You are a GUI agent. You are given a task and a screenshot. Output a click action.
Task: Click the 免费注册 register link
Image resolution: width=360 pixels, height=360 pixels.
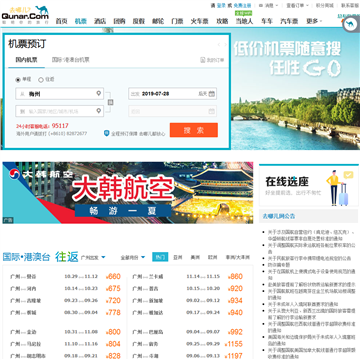click(x=242, y=5)
